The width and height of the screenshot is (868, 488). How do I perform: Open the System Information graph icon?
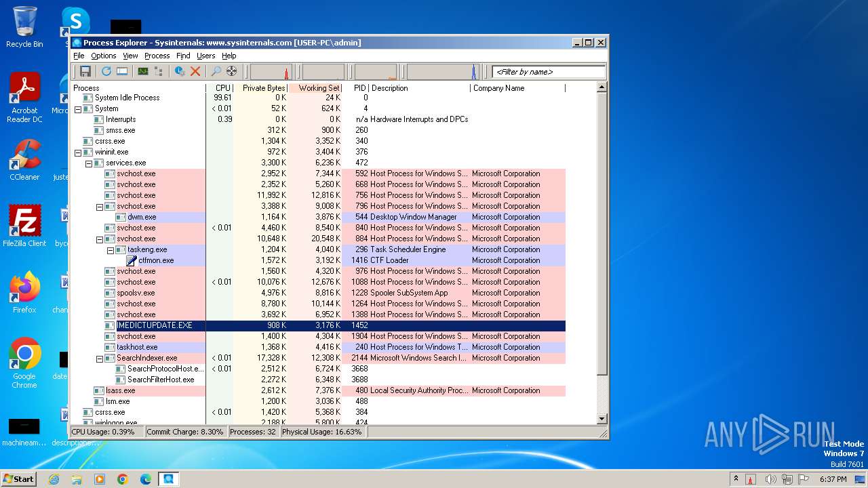pyautogui.click(x=143, y=71)
